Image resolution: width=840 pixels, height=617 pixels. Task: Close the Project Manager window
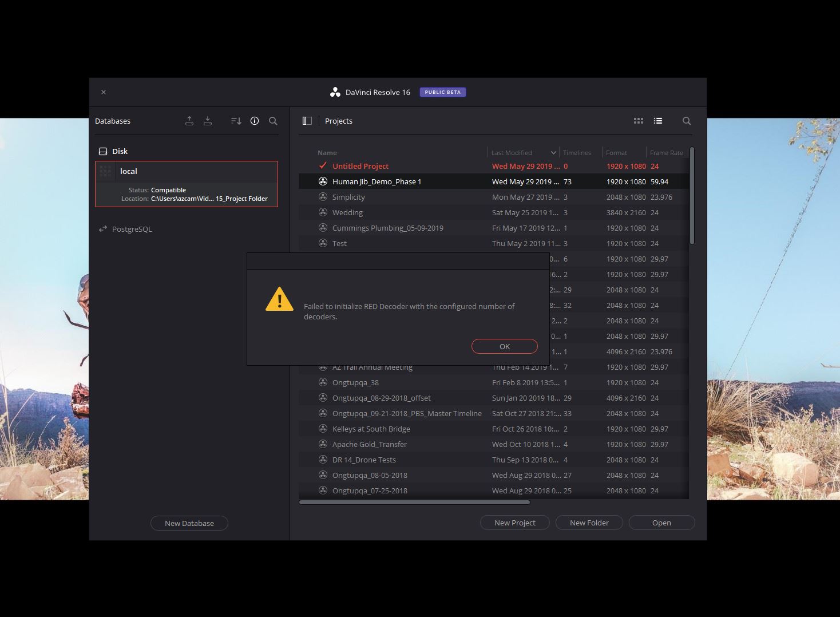click(x=104, y=92)
